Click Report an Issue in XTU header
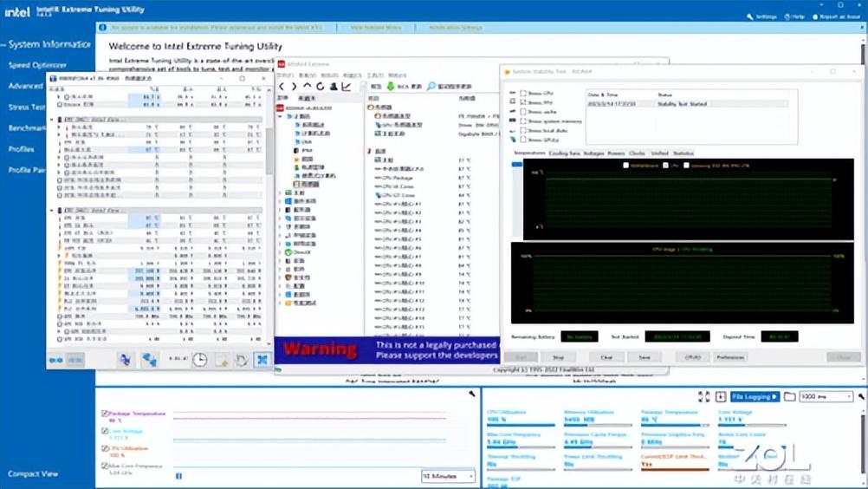The image size is (868, 489). click(836, 16)
